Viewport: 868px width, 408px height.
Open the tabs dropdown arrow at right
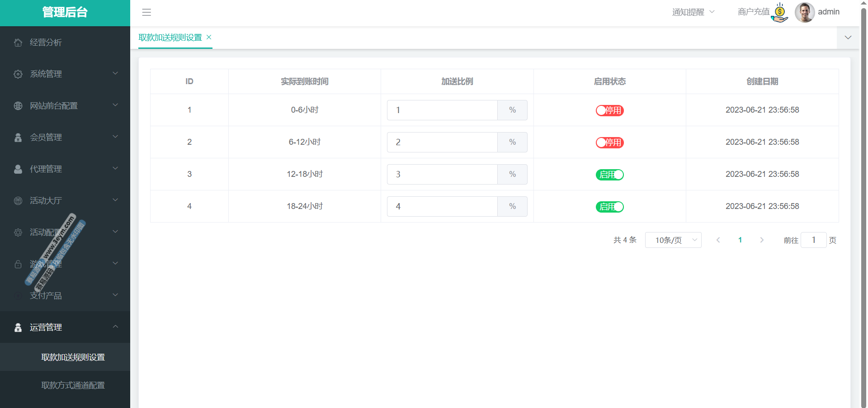coord(848,38)
